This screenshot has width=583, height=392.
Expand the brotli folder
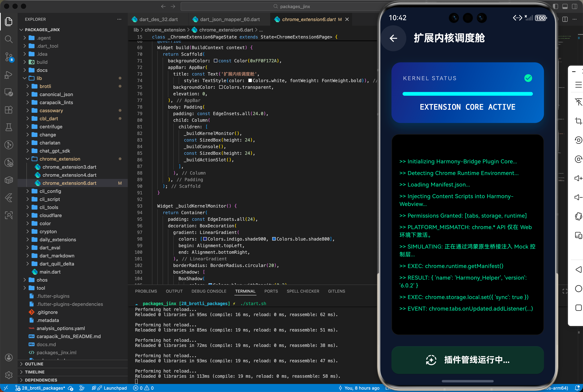click(45, 86)
